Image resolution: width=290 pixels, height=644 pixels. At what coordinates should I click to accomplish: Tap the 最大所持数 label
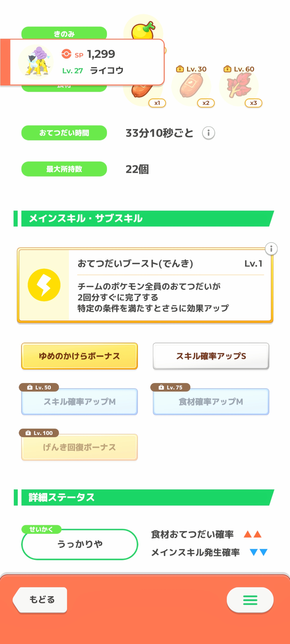coord(64,169)
